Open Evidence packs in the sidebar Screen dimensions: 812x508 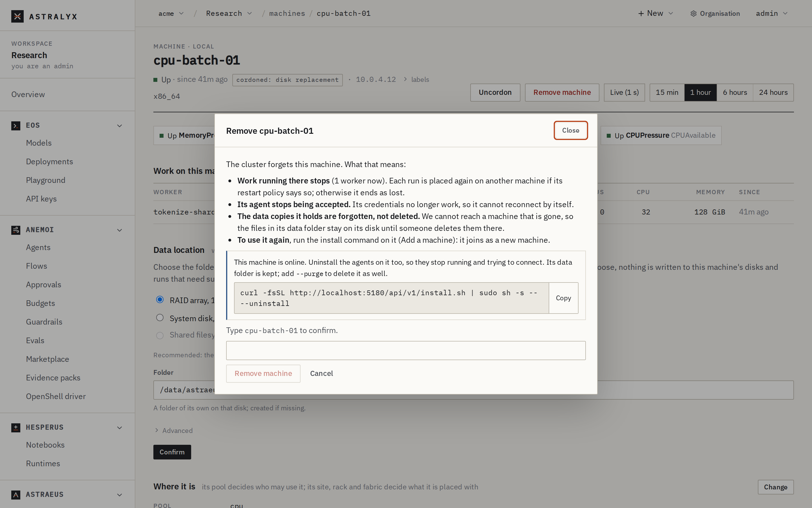point(53,378)
